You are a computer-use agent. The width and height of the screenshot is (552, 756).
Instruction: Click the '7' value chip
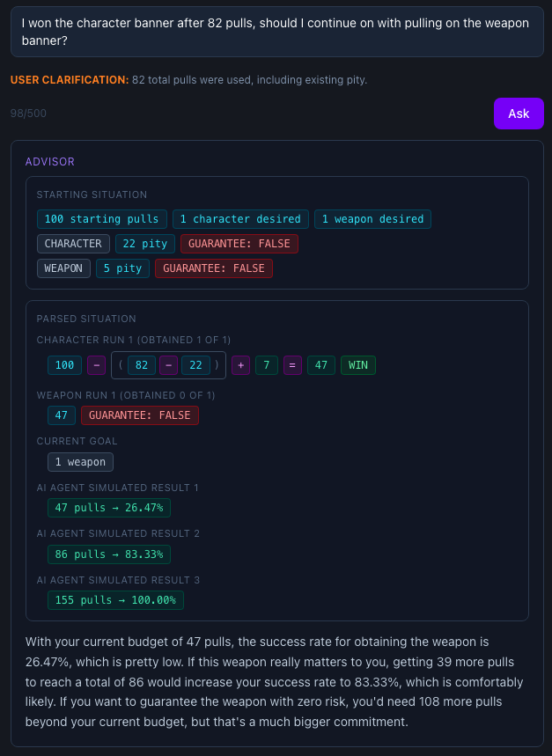267,365
